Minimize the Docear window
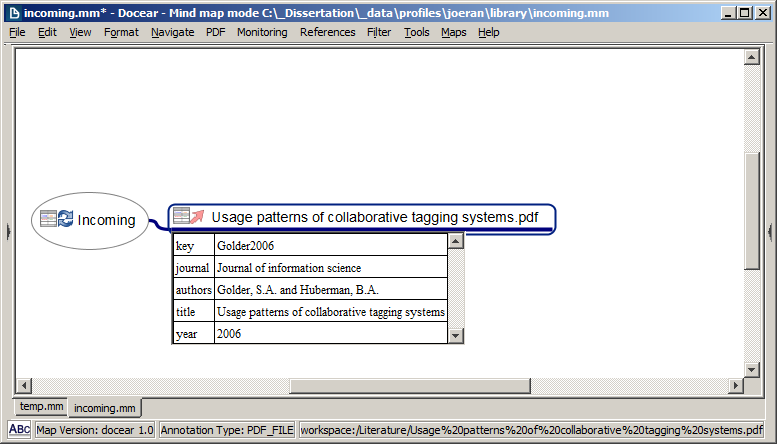The image size is (777, 444). pyautogui.click(x=727, y=13)
